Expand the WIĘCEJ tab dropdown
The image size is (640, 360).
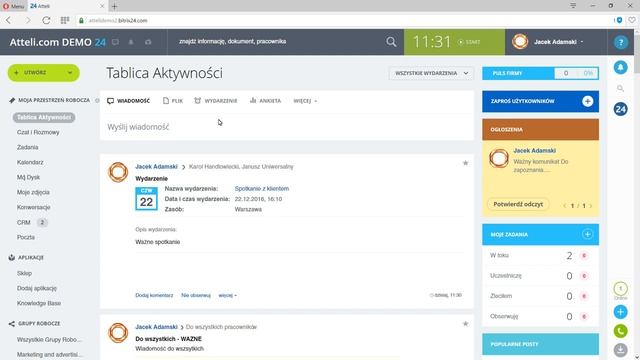click(305, 101)
